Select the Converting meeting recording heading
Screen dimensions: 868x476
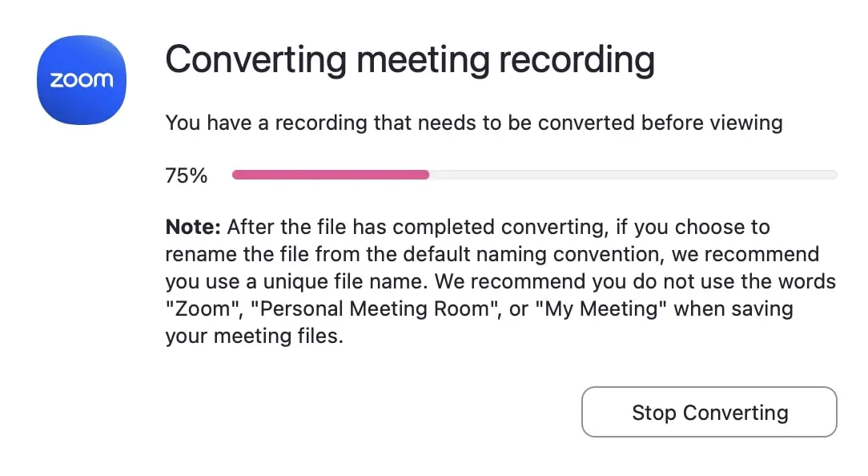tap(409, 58)
